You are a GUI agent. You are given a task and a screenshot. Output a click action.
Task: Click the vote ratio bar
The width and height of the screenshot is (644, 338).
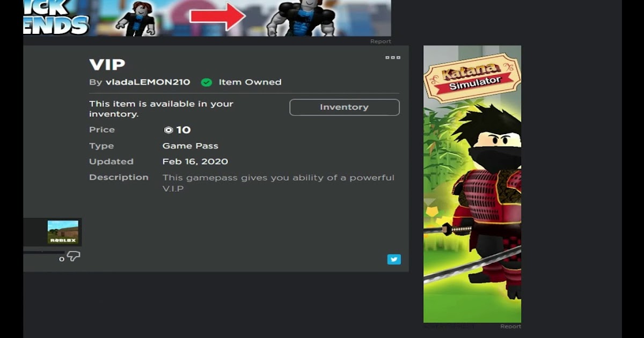(x=44, y=252)
